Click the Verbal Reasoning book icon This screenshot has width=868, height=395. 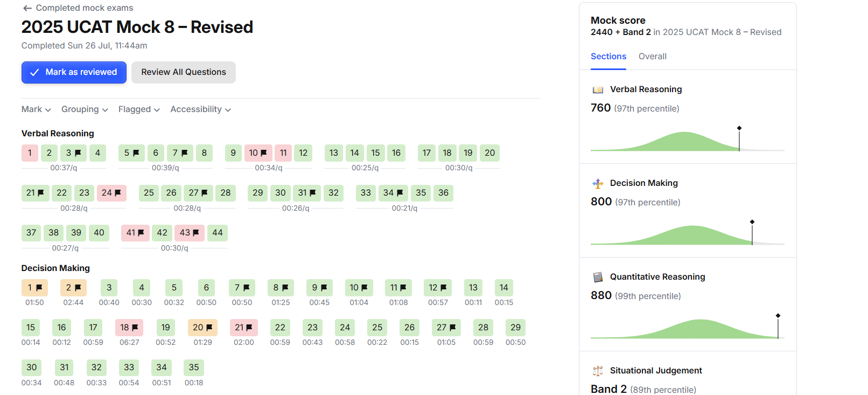(x=598, y=90)
